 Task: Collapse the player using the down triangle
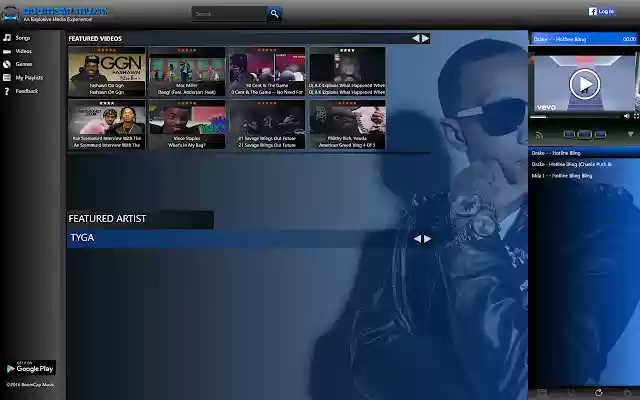pos(630,135)
